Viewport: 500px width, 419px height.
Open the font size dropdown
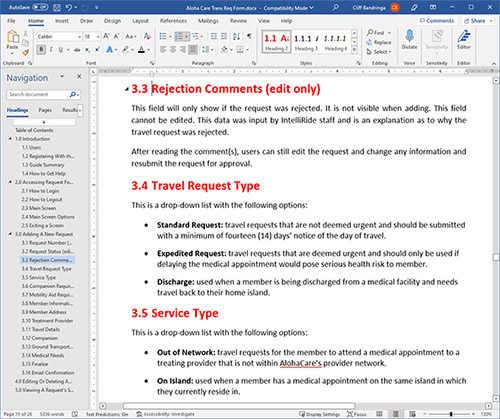[98, 36]
